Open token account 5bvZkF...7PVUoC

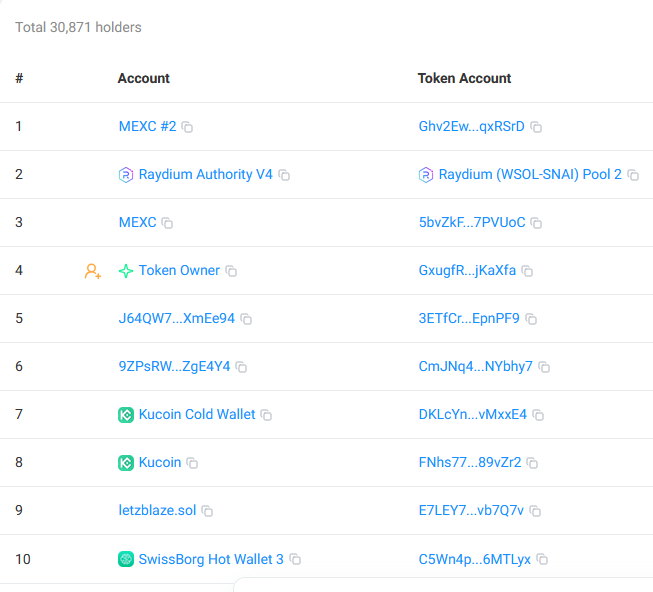pos(472,222)
